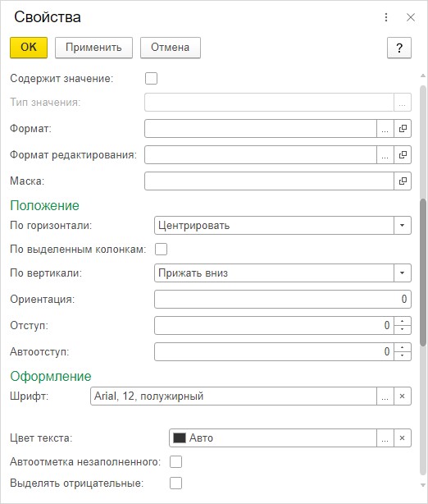
Task: Click the Применить button
Action: click(x=93, y=48)
